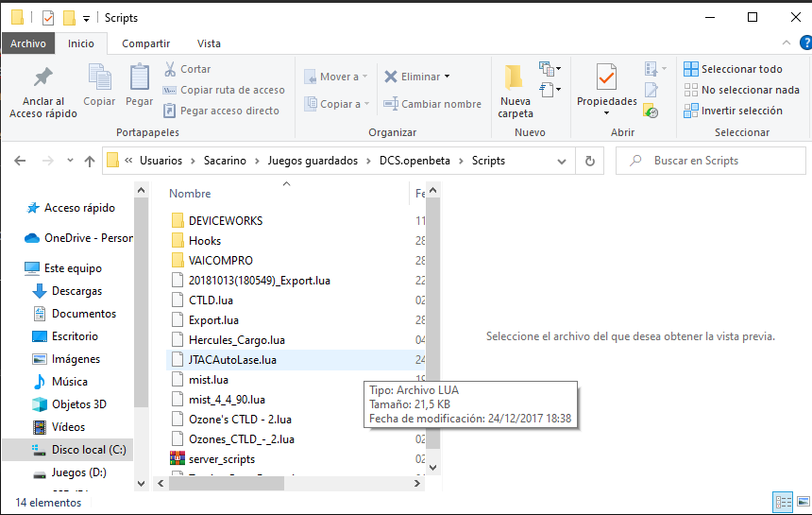Select all with Seleccionar todo
812x515 pixels.
pos(733,69)
